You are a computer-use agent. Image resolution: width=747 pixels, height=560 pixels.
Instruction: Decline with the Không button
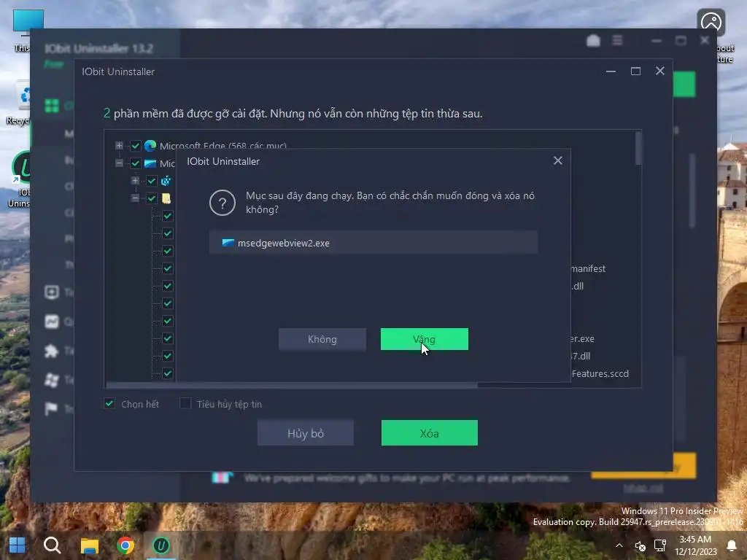point(322,339)
